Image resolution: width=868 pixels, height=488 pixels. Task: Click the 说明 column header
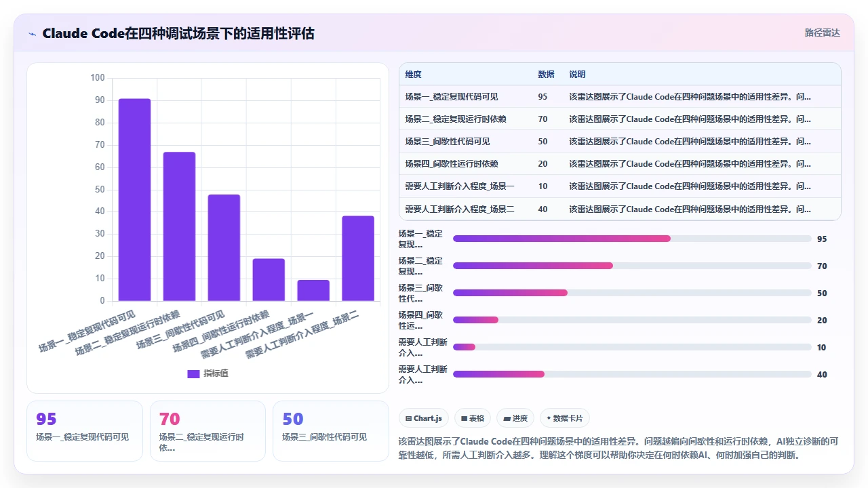point(577,75)
